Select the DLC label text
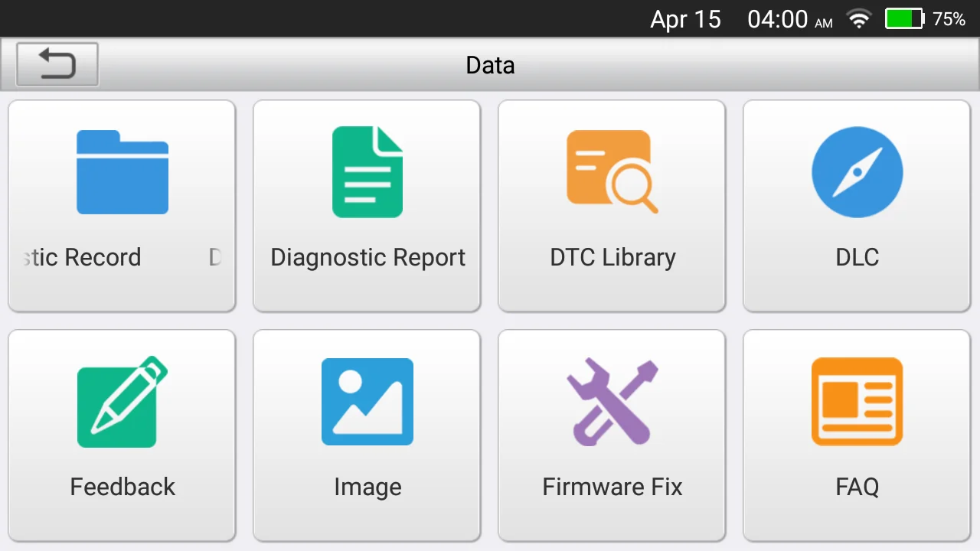 (x=857, y=258)
